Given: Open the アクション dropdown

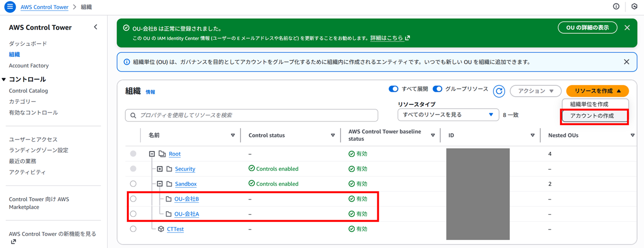Looking at the screenshot, I should (536, 91).
